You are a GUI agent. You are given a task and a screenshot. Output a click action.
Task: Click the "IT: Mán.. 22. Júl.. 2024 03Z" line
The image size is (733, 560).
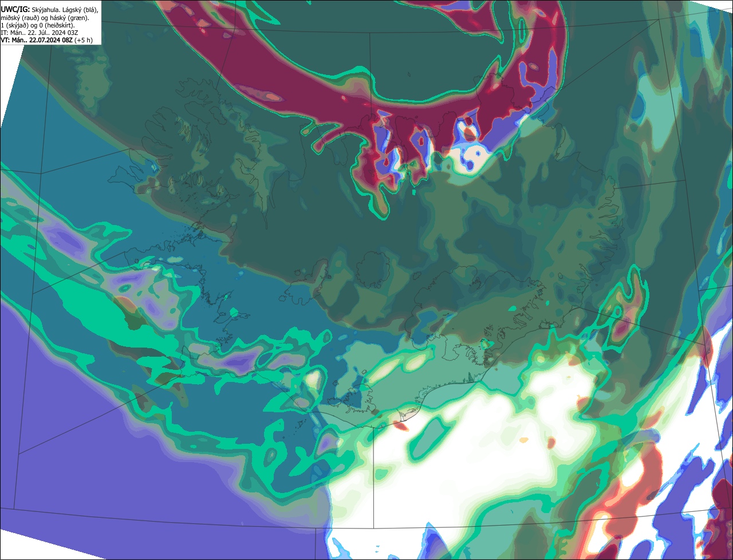pyautogui.click(x=39, y=33)
